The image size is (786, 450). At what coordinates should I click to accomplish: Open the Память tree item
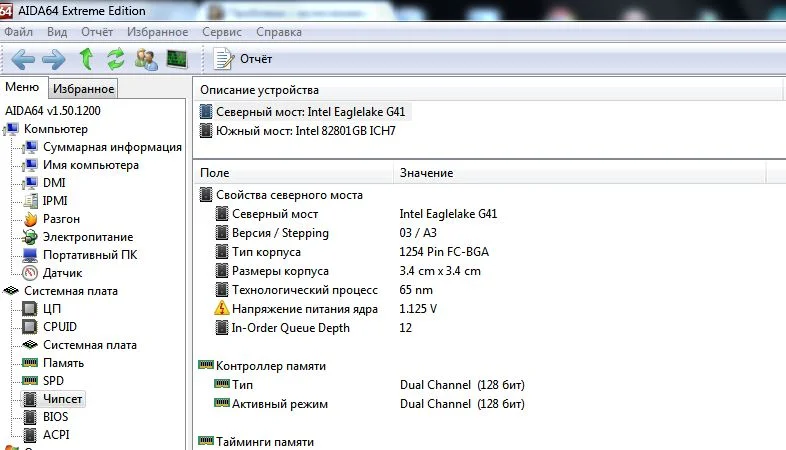click(63, 363)
